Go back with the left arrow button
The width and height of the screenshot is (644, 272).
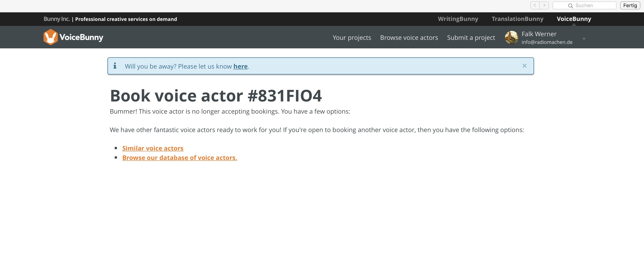(x=535, y=5)
